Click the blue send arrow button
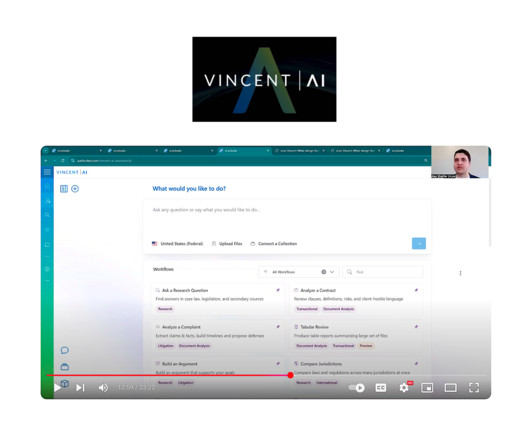Screen dimensions: 530x442 click(x=419, y=243)
